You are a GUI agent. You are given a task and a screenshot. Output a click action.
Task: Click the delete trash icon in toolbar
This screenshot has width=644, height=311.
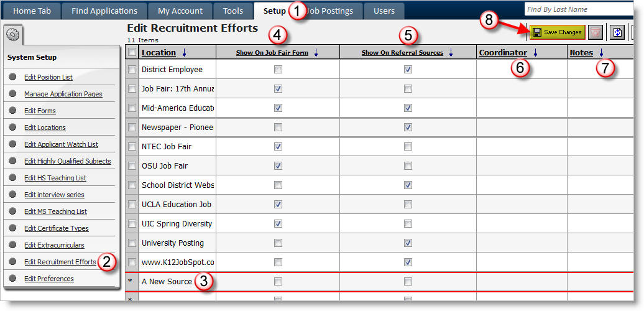[x=596, y=33]
